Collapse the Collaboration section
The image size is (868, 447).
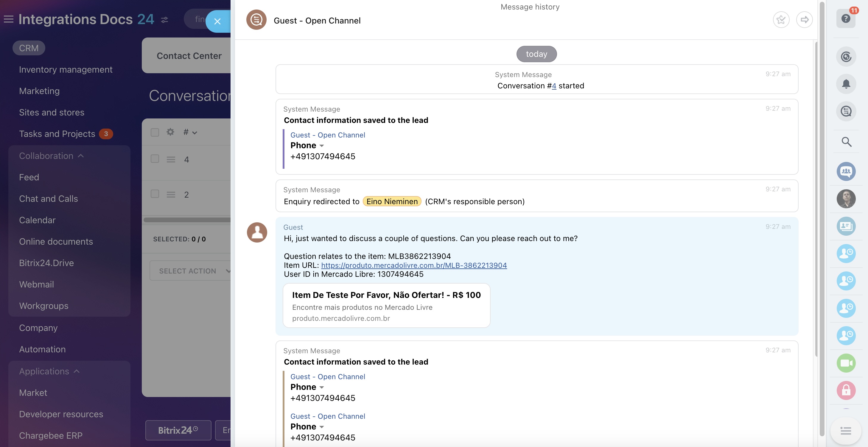(x=51, y=156)
